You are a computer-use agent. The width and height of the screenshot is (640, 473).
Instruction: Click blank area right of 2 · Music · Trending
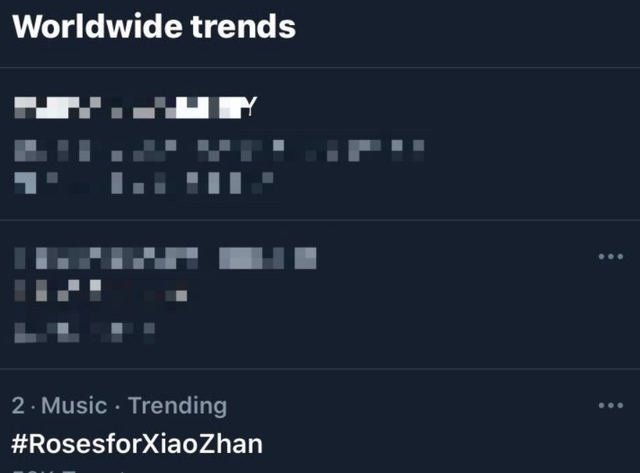[400, 406]
